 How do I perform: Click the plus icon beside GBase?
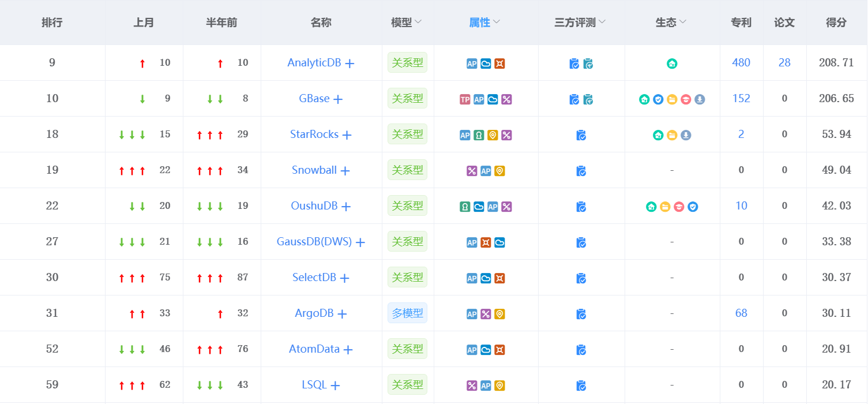(338, 99)
